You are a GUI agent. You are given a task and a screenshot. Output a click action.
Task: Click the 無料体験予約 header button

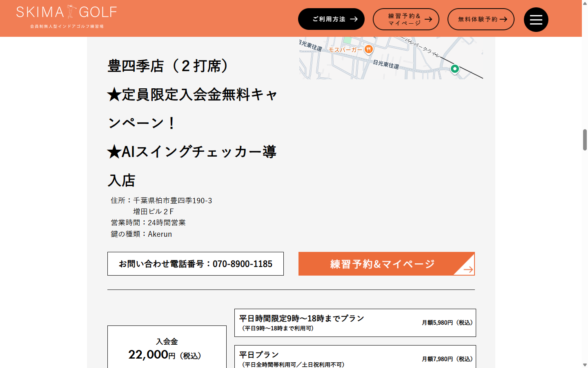click(481, 19)
